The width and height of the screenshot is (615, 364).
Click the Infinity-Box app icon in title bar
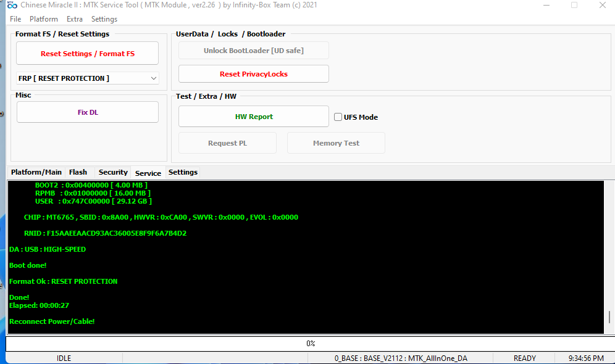(x=12, y=5)
